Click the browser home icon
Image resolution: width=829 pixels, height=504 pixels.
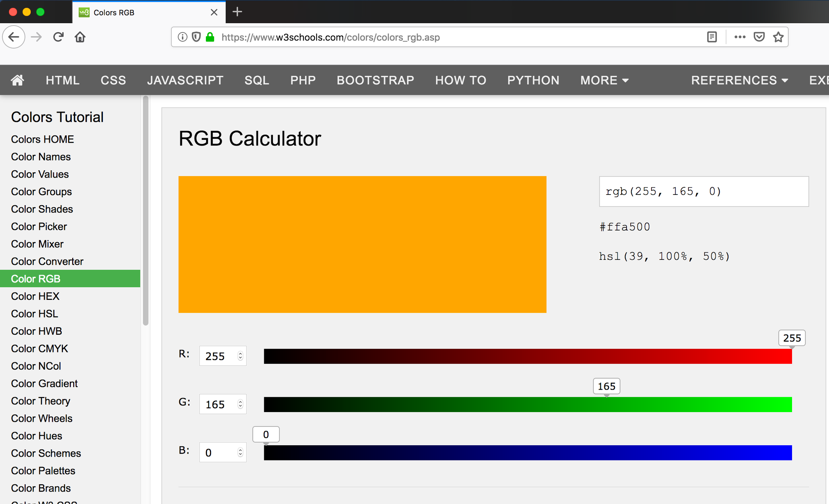(80, 37)
